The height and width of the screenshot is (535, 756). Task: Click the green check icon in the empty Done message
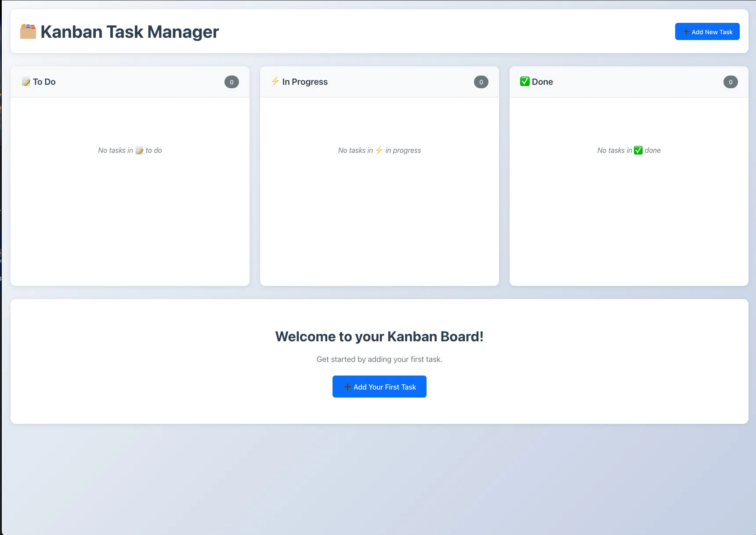638,150
